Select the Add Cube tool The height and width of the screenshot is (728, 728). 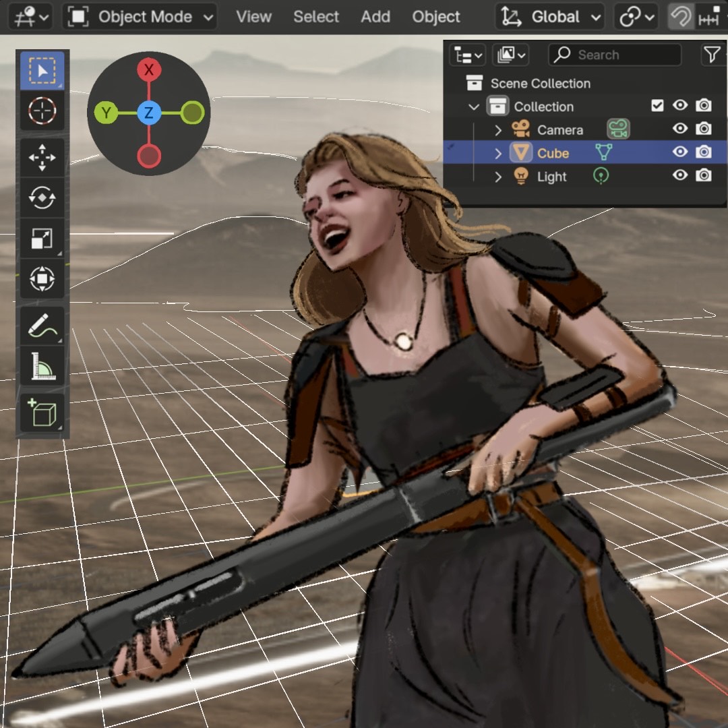coord(42,413)
